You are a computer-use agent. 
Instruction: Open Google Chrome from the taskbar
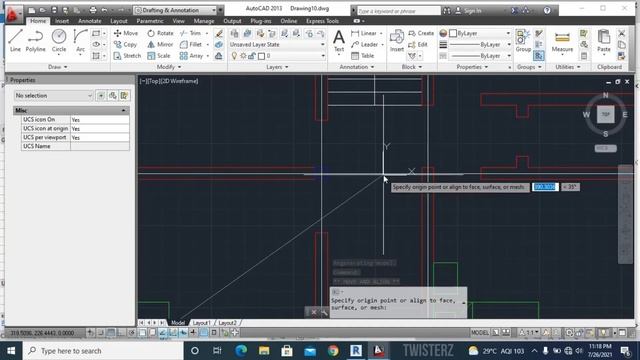coord(333,351)
